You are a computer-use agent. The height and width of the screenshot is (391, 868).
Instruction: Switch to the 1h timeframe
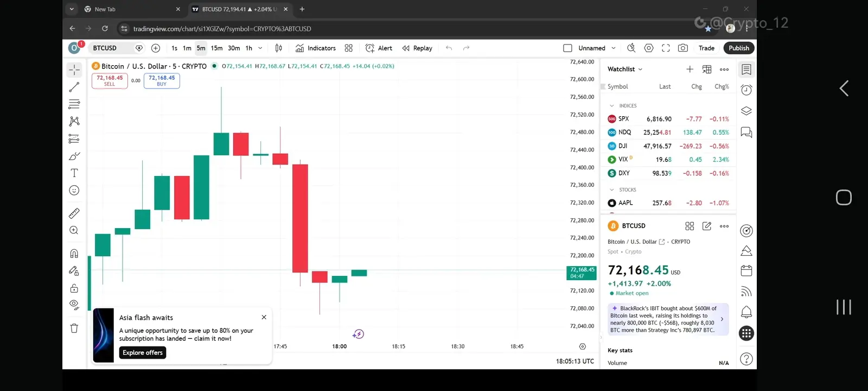coord(249,48)
